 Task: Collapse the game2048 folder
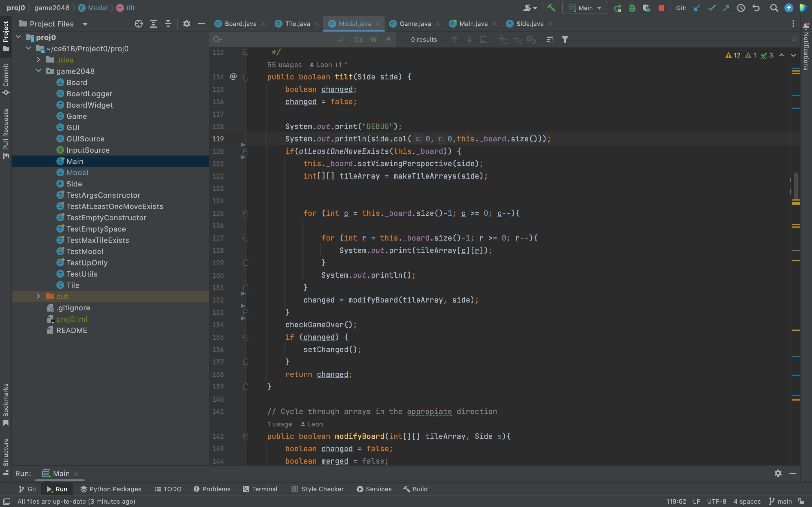tap(38, 71)
